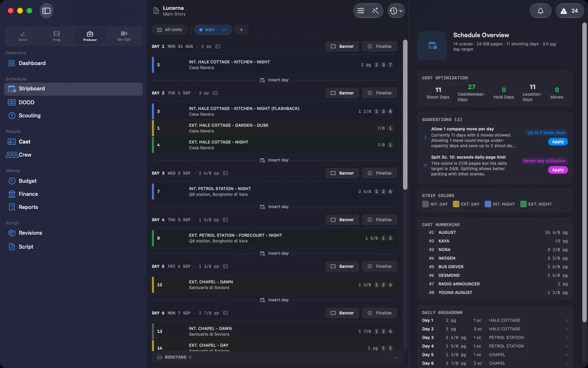Add a Banner to Day 1

(342, 47)
